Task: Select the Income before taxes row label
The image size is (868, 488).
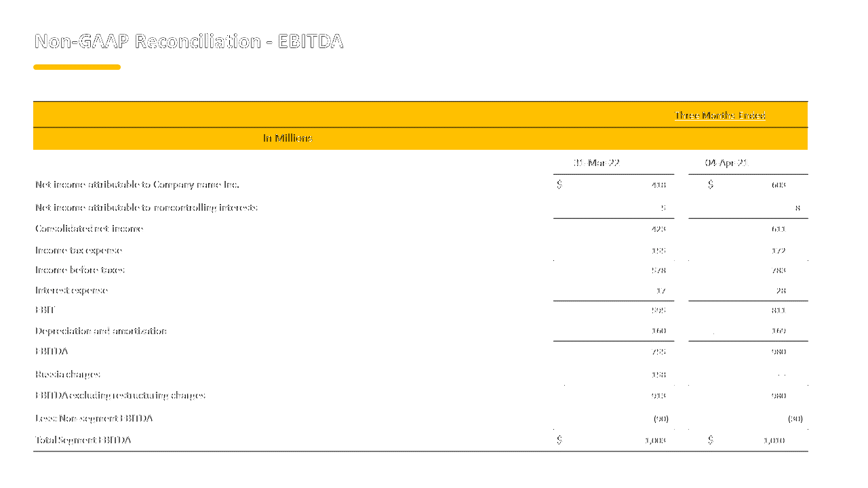Action: click(80, 270)
